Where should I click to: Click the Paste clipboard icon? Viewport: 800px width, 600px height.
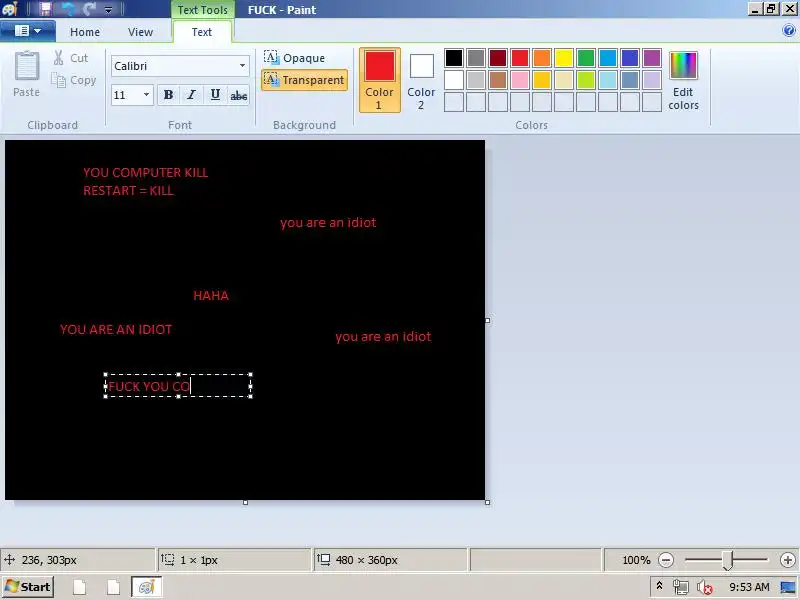point(27,66)
